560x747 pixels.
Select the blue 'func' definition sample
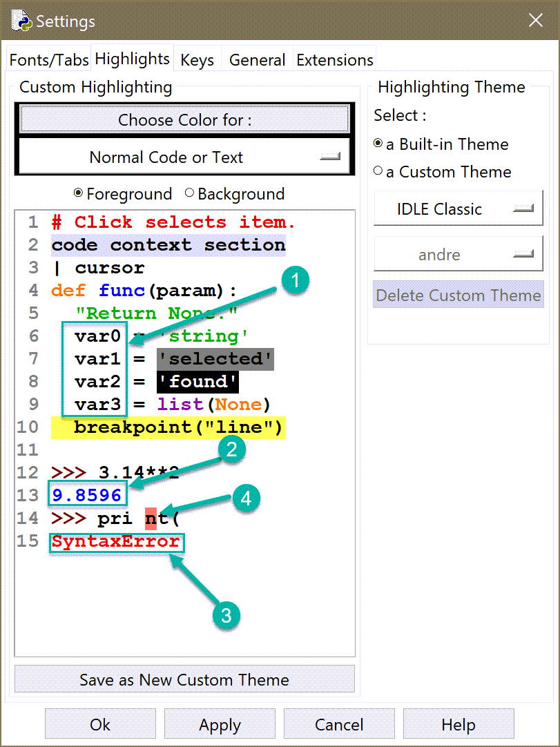click(122, 291)
